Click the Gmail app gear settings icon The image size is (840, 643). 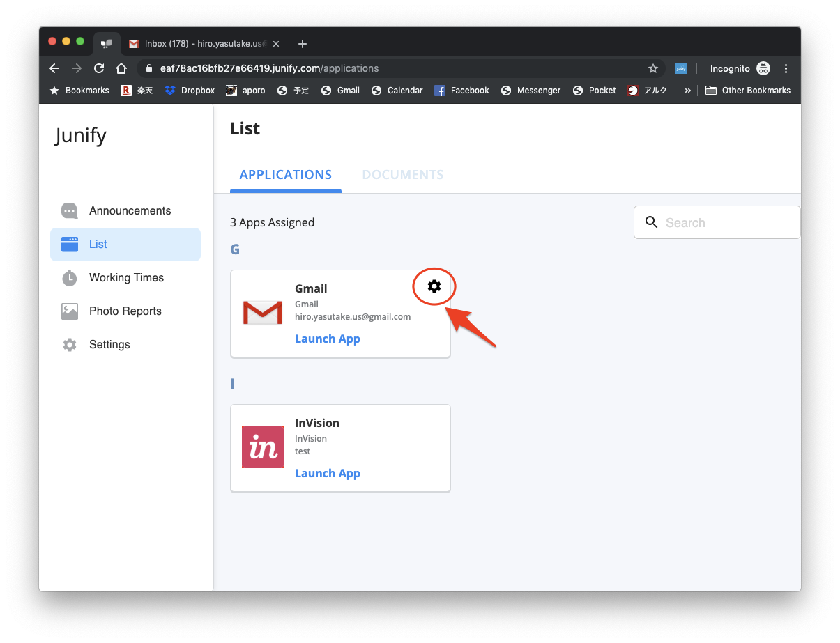(434, 286)
